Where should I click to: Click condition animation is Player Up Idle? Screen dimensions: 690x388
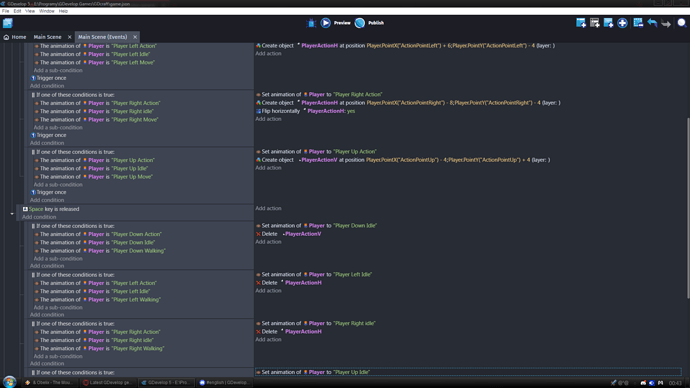pos(92,168)
